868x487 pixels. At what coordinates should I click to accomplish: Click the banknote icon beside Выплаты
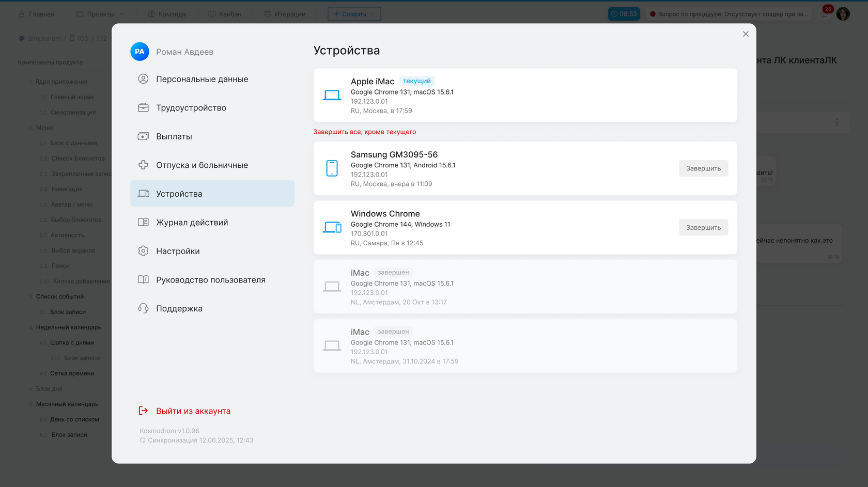pos(143,136)
